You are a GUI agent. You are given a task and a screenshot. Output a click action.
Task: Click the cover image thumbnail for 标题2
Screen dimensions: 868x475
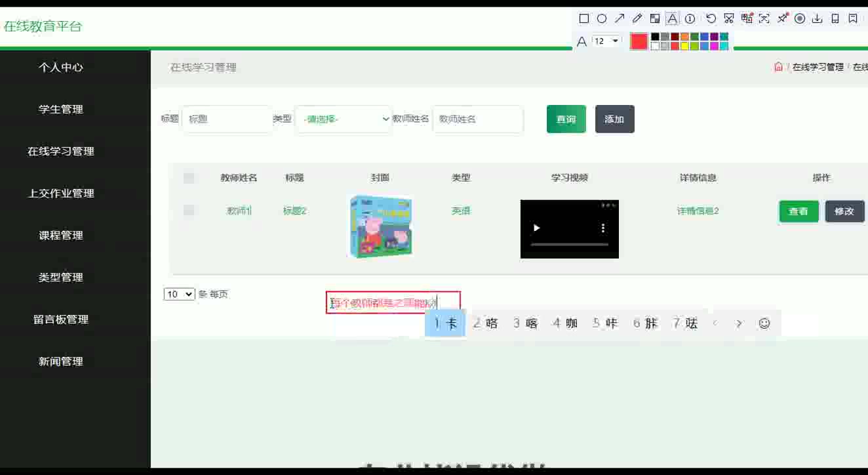click(381, 226)
